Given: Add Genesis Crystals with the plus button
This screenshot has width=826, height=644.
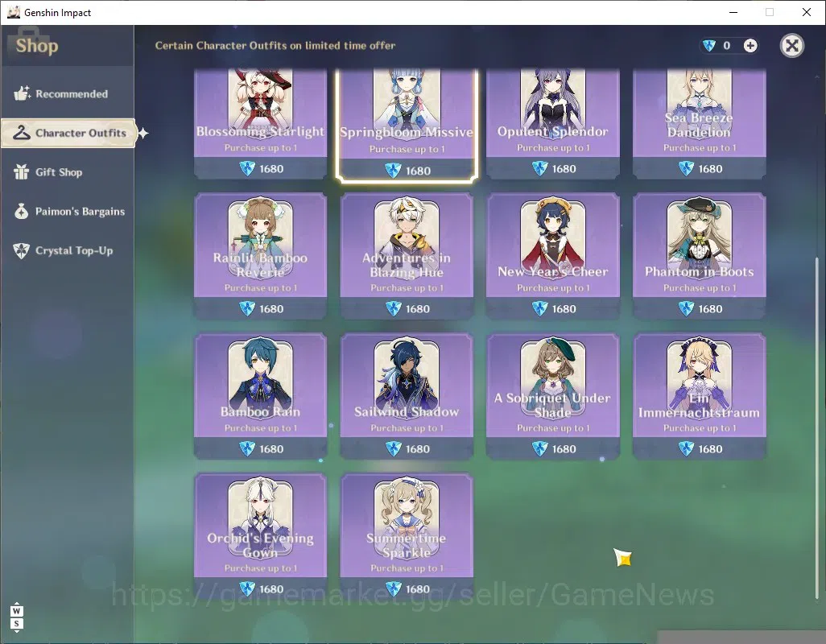Looking at the screenshot, I should tap(750, 46).
